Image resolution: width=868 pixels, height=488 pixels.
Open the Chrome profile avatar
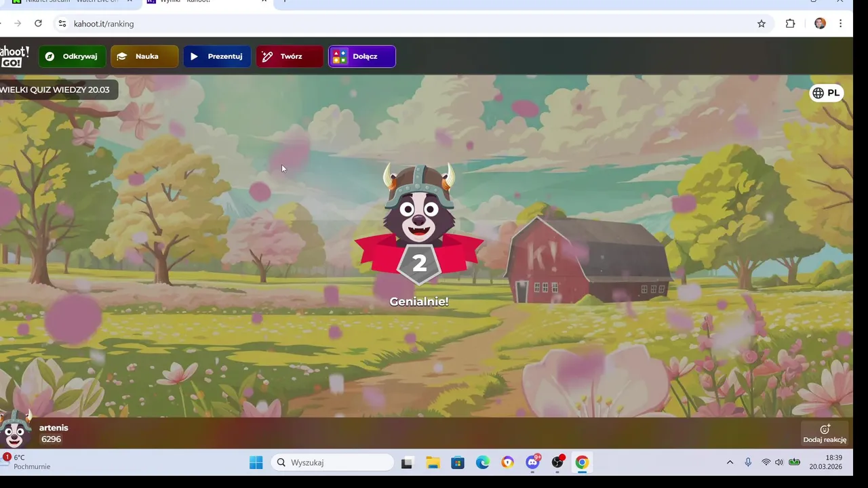[x=820, y=24]
